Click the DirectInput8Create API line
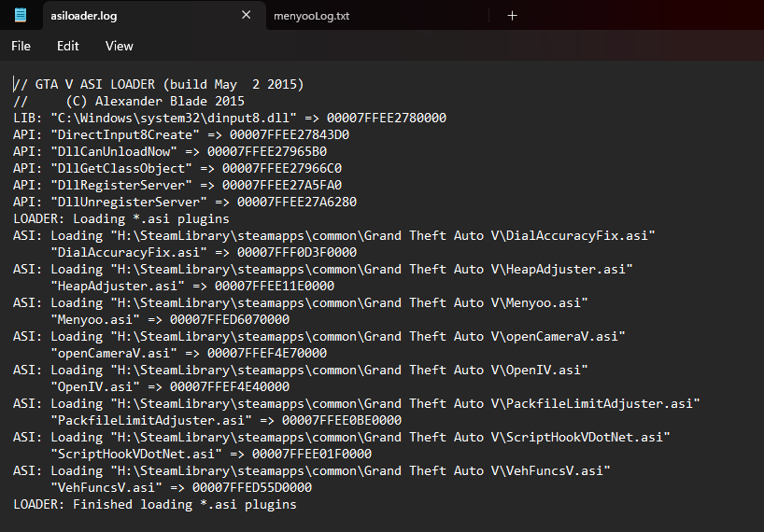The image size is (764, 532). pos(181,134)
